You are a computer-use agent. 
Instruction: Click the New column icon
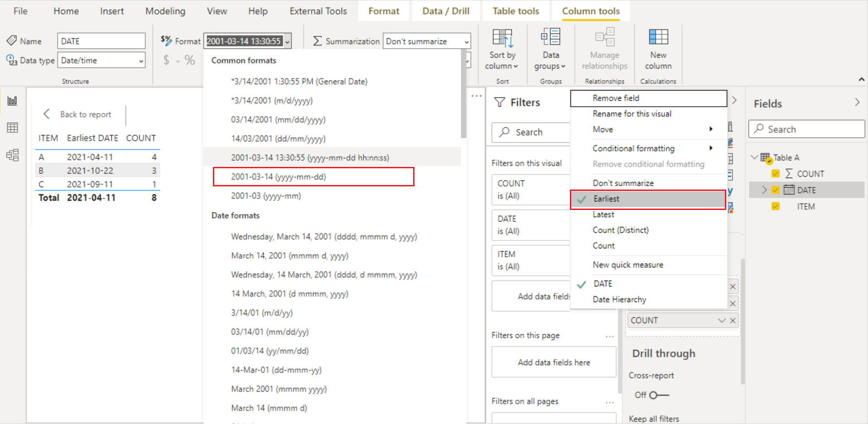(658, 37)
